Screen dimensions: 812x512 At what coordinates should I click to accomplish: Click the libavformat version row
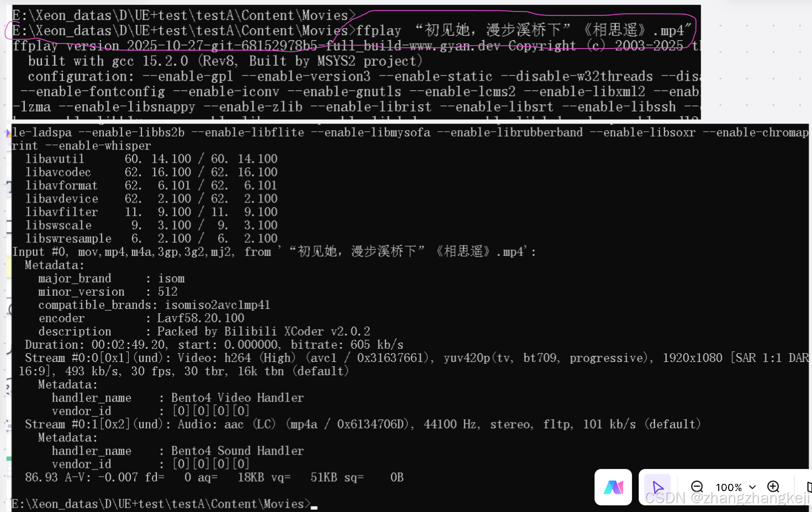tap(152, 185)
